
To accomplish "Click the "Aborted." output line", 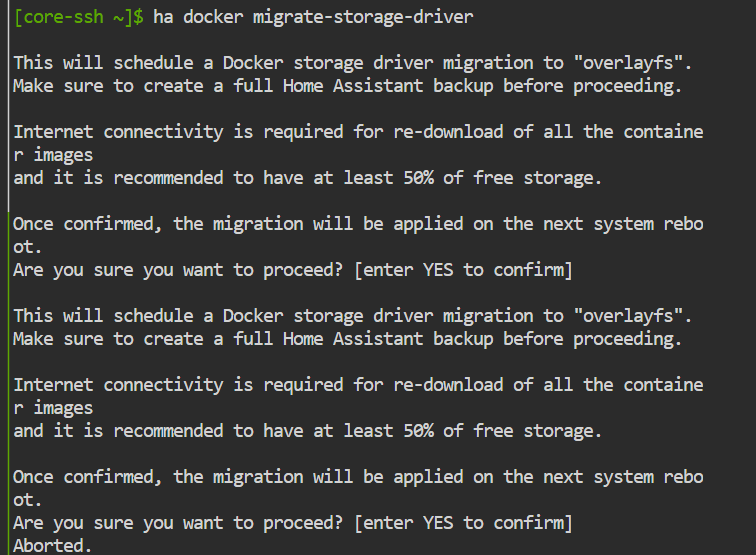I will coord(52,546).
